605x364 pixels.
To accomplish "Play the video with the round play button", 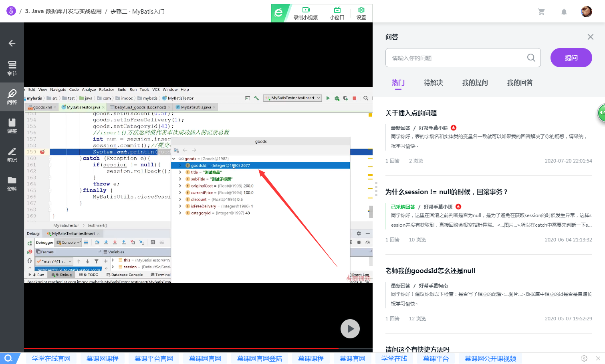I will click(350, 329).
